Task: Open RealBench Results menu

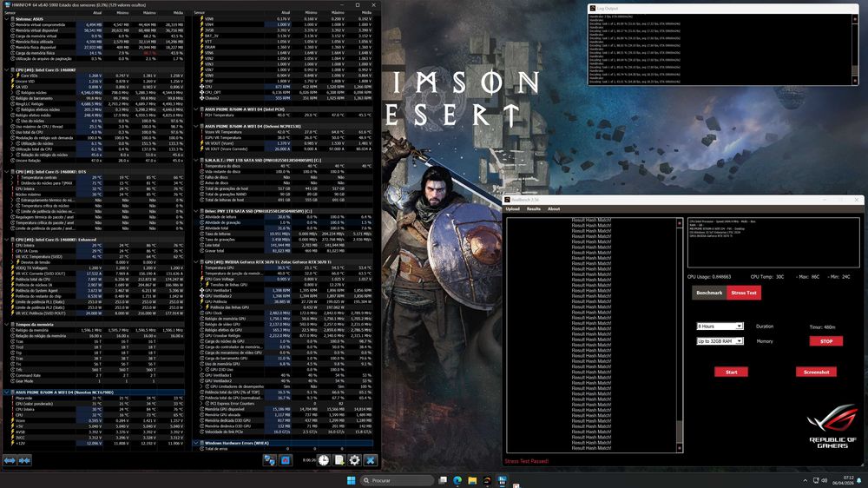Action: coord(534,208)
